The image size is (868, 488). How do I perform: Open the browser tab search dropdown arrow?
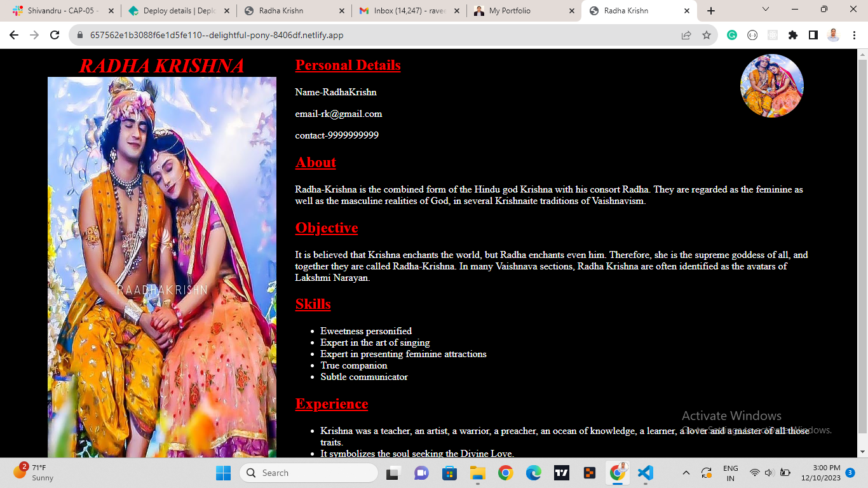coord(766,10)
